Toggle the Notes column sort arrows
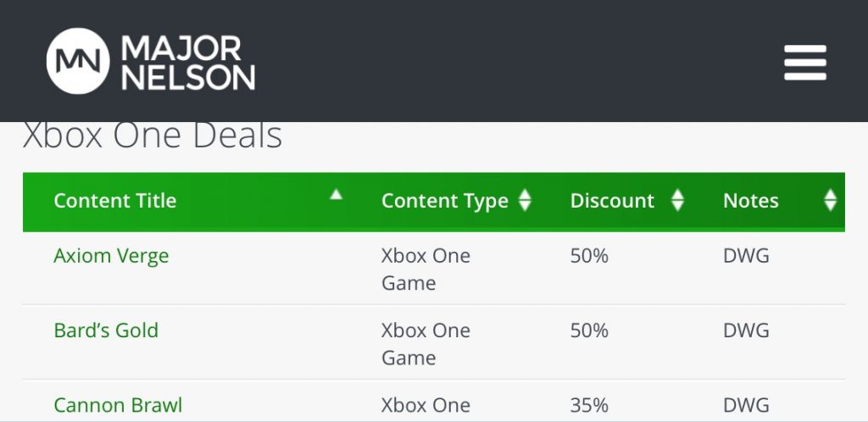The image size is (868, 422). [x=830, y=201]
